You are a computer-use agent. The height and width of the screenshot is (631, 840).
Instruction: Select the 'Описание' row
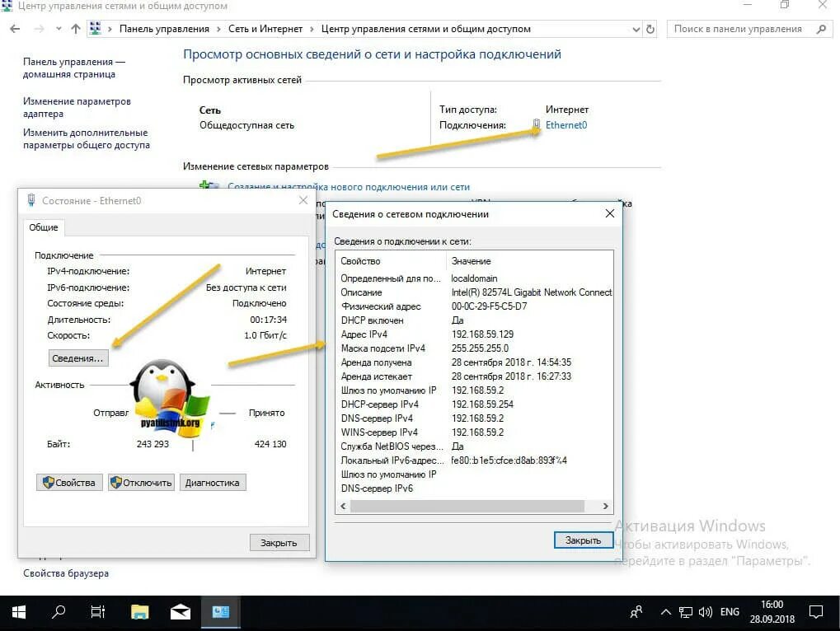[474, 292]
